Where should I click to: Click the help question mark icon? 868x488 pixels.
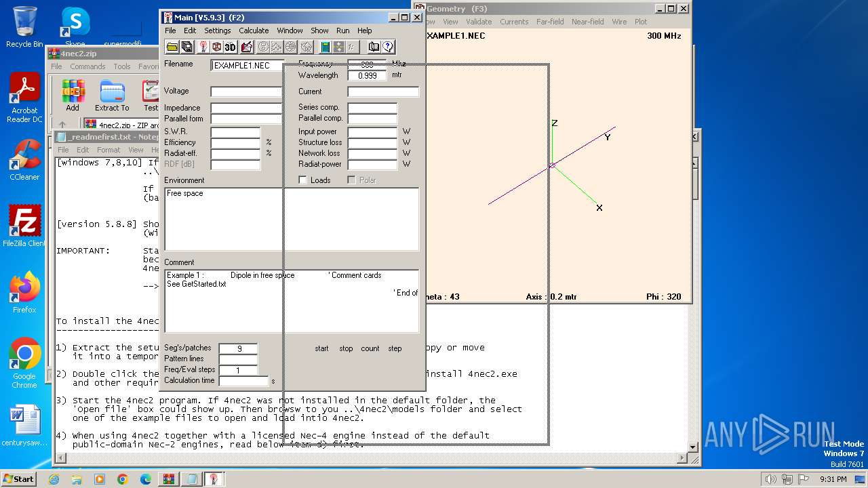coord(388,47)
